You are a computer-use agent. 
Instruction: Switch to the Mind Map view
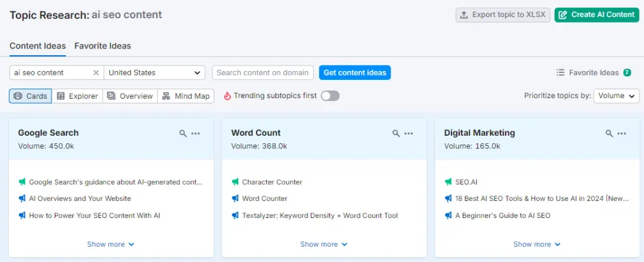tap(186, 96)
